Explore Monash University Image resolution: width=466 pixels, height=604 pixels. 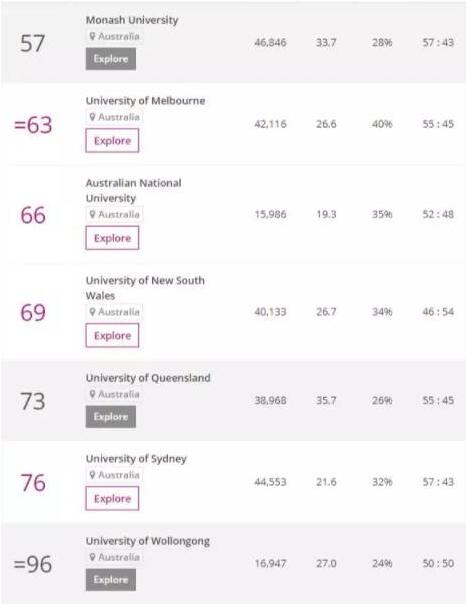click(x=111, y=59)
